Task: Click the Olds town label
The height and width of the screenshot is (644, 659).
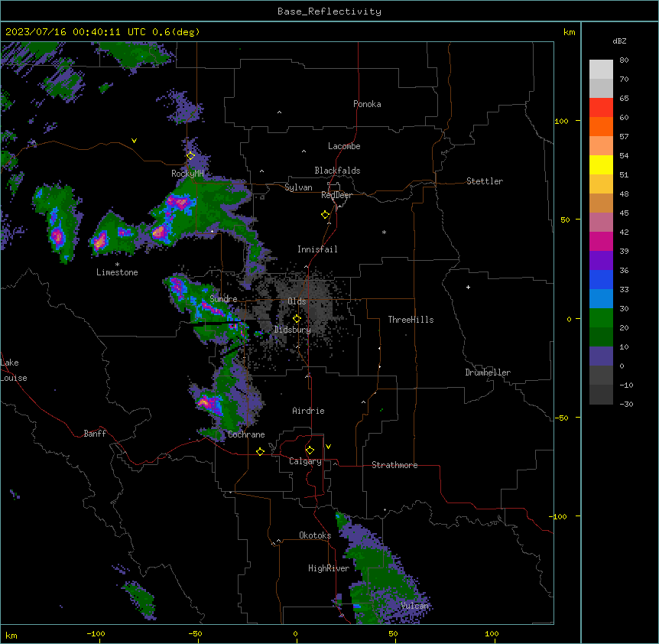Action: (297, 301)
